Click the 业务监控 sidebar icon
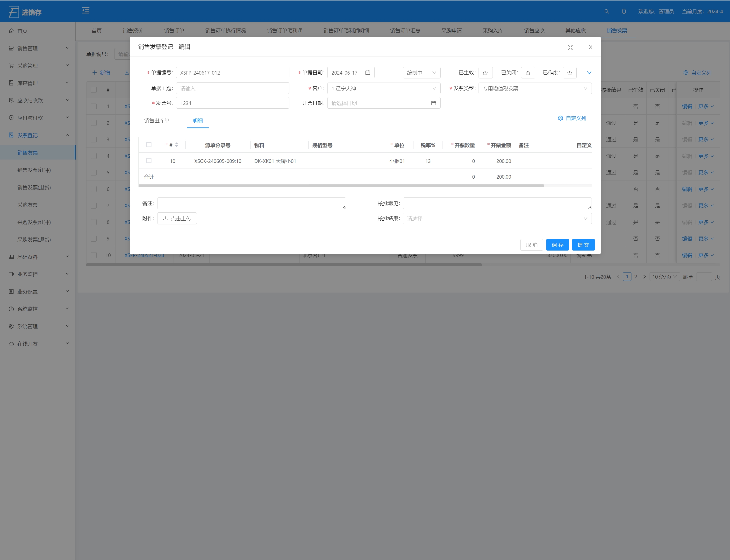The width and height of the screenshot is (730, 560). pos(11,274)
